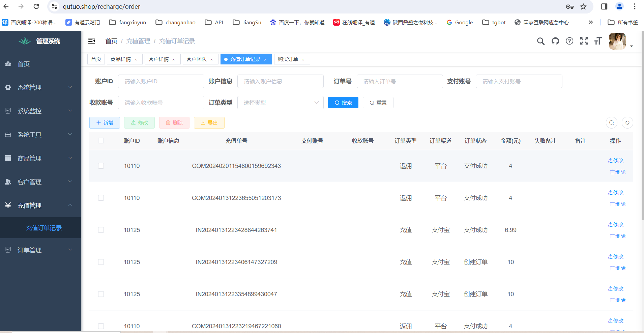Tick the checkbox for order IN20240131223354899430047
Screen dimensions: 644x333
point(101,294)
